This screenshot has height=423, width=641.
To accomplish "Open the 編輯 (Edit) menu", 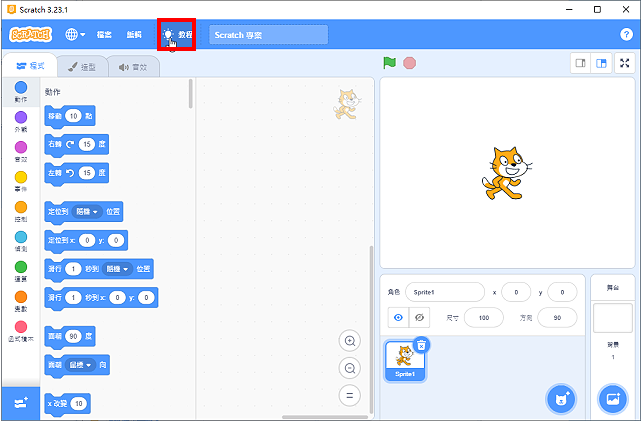I will click(134, 35).
